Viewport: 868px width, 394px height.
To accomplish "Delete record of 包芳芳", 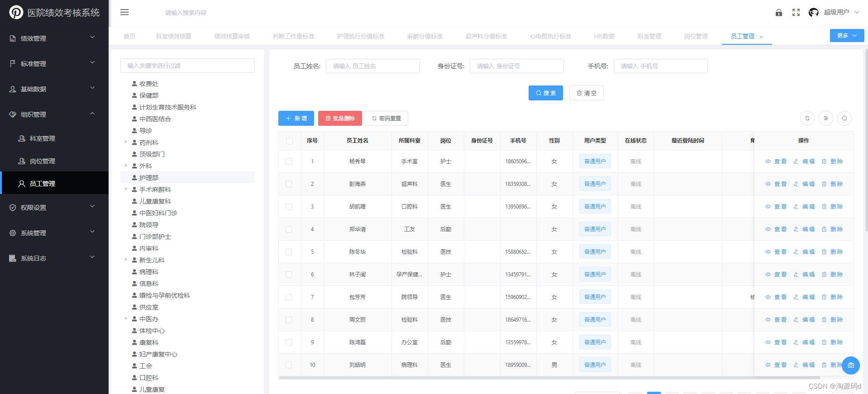I will pyautogui.click(x=832, y=297).
